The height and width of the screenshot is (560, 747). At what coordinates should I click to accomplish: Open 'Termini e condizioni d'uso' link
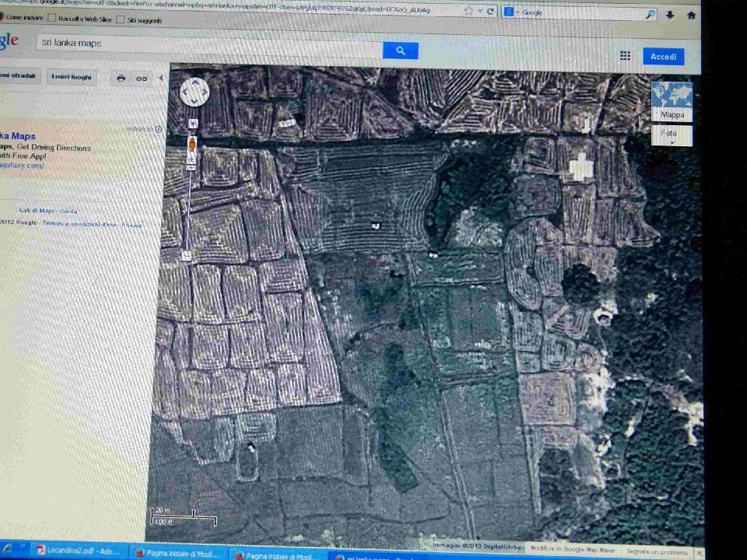point(79,224)
